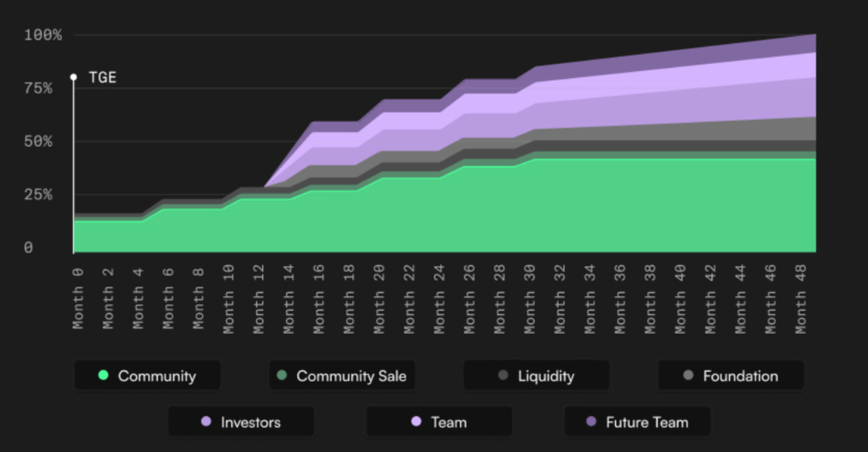The height and width of the screenshot is (452, 868).
Task: Click the gray Foundation legend dot
Action: 688,376
